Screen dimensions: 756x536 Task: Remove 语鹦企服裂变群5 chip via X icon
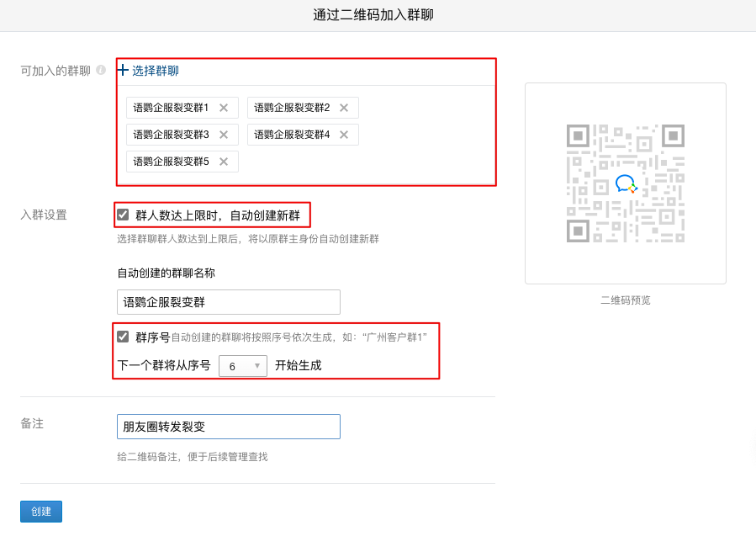224,162
